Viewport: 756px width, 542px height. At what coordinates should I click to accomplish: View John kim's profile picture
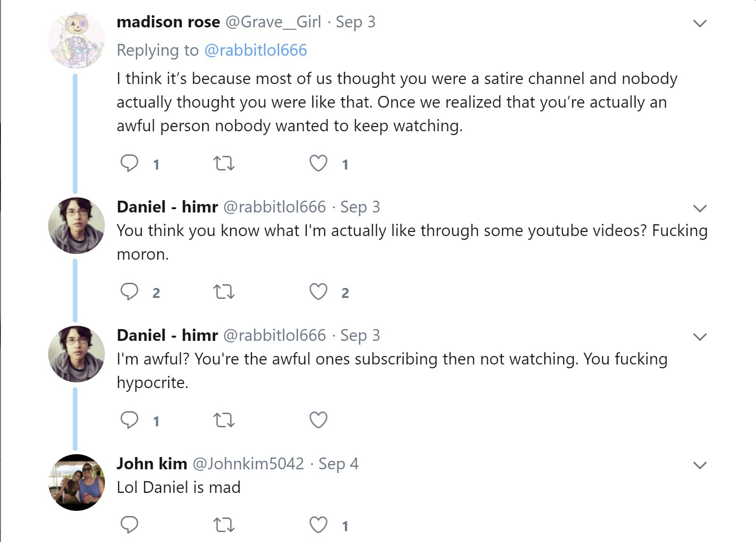[77, 482]
